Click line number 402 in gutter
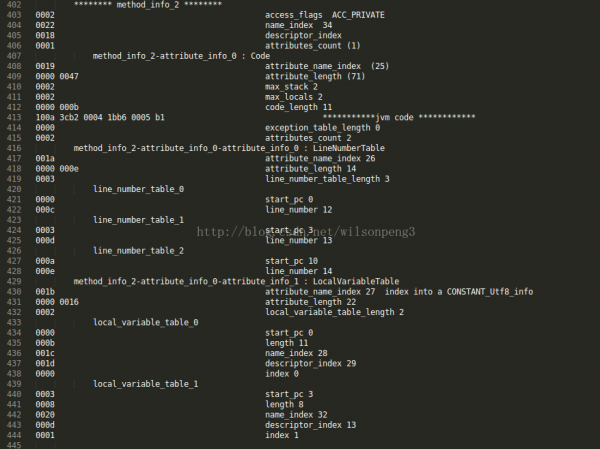This screenshot has height=449, width=600. click(x=14, y=5)
